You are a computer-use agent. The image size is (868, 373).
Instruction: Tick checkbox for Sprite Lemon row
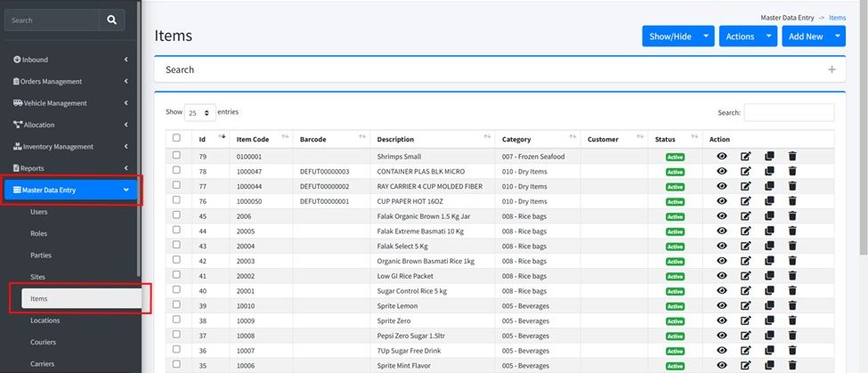pos(176,305)
